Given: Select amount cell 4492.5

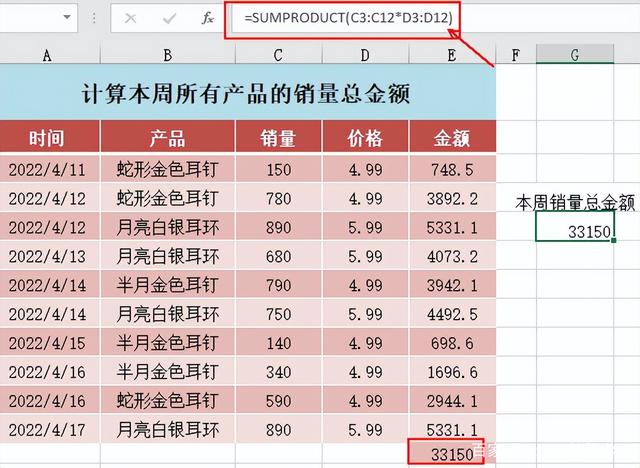Looking at the screenshot, I should coord(453,313).
